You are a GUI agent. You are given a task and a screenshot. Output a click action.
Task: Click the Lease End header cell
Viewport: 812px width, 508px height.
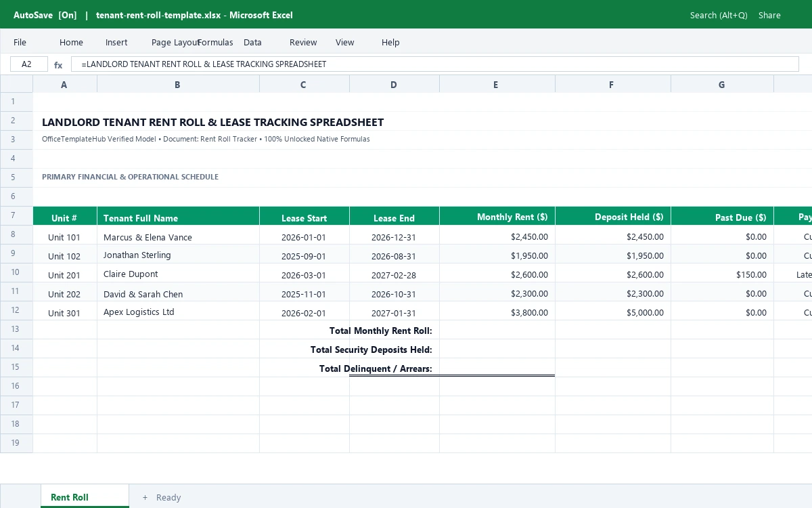(x=394, y=216)
